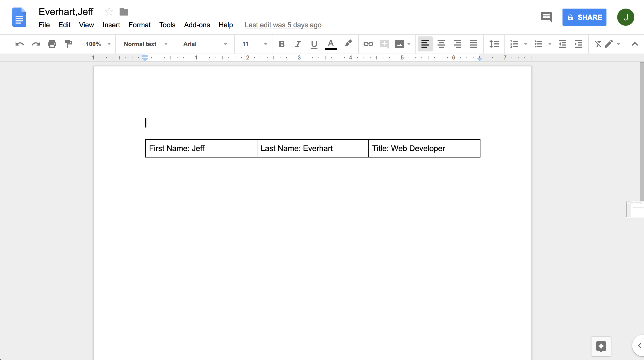Toggle the line spacing icon
644x360 pixels.
coord(494,44)
